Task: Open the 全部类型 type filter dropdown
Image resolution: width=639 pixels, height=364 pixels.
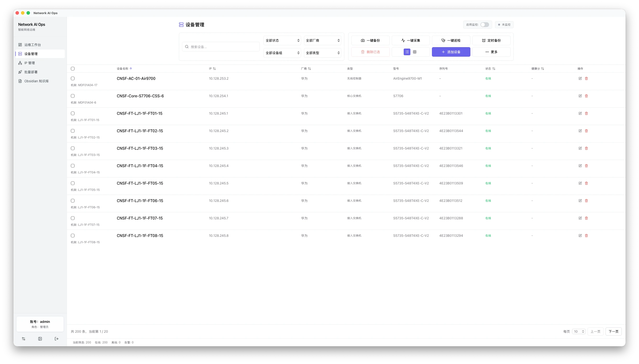Action: coord(322,53)
